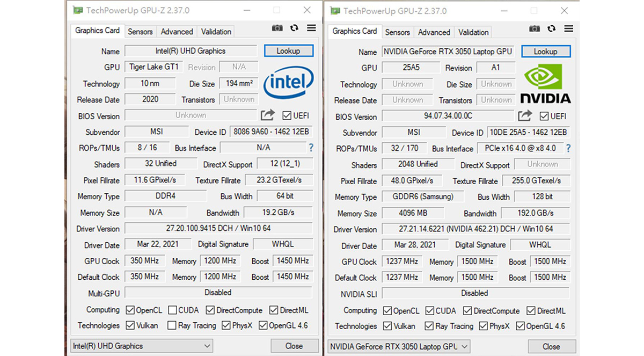The height and width of the screenshot is (356, 644).
Task: Click Bus Interface field PCIe x16 4.0
Action: [x=521, y=148]
